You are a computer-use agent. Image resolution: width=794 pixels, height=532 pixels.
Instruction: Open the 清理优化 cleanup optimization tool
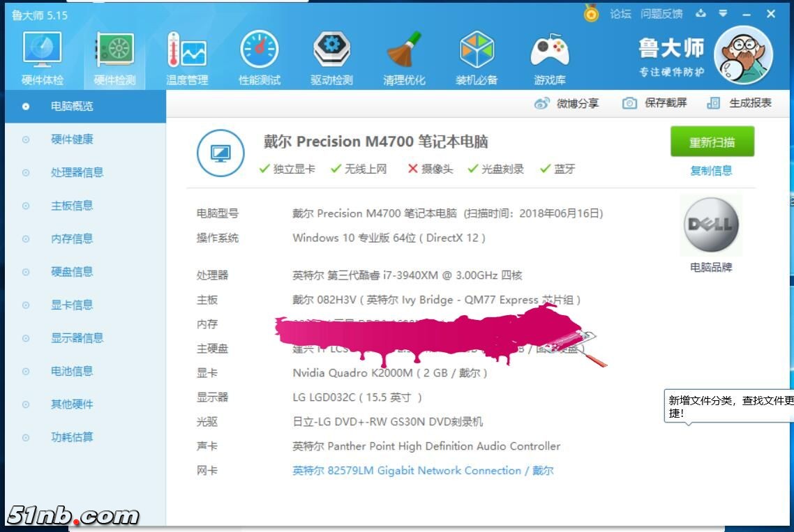pos(405,56)
